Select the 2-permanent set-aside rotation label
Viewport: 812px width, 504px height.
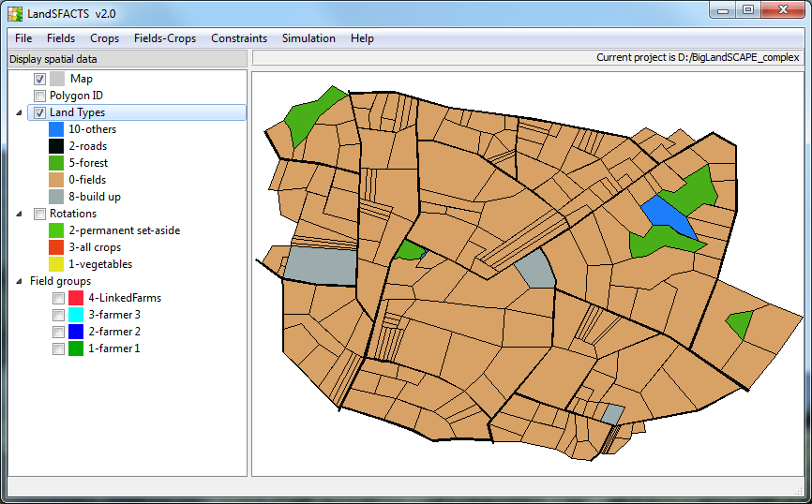pos(124,230)
